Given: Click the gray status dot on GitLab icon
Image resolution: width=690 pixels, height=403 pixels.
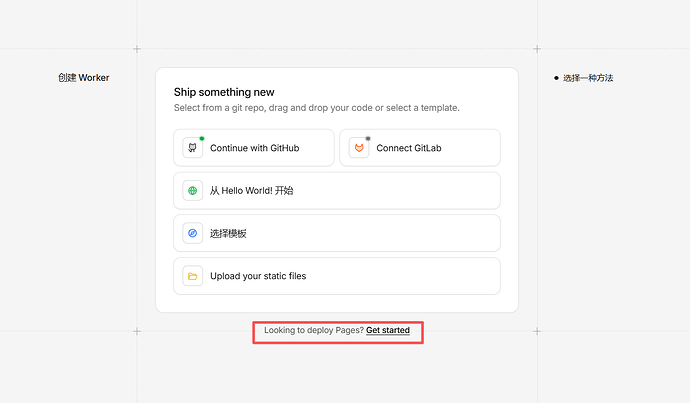Looking at the screenshot, I should tap(368, 139).
